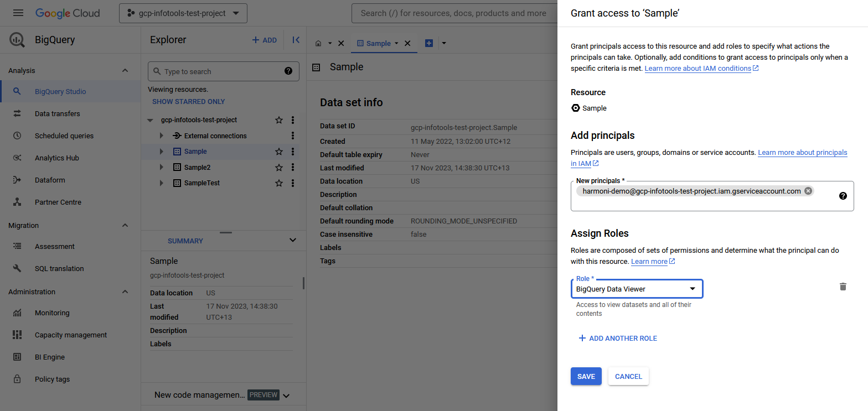Screen dimensions: 868x411
Task: Click the SUMMARY tab label
Action: pos(185,241)
